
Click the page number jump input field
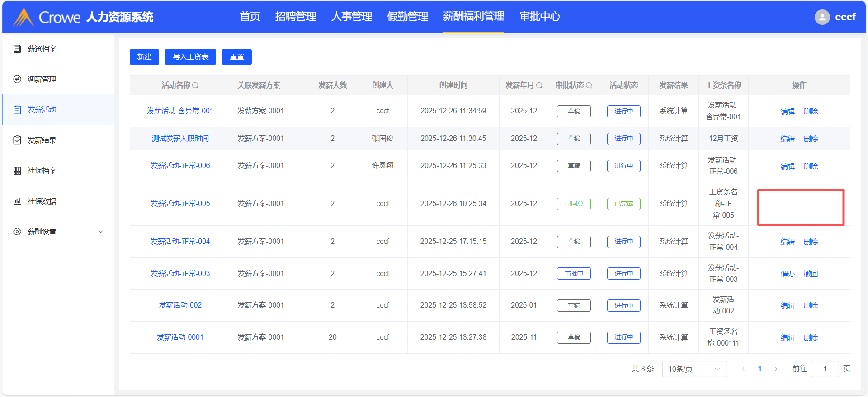825,369
